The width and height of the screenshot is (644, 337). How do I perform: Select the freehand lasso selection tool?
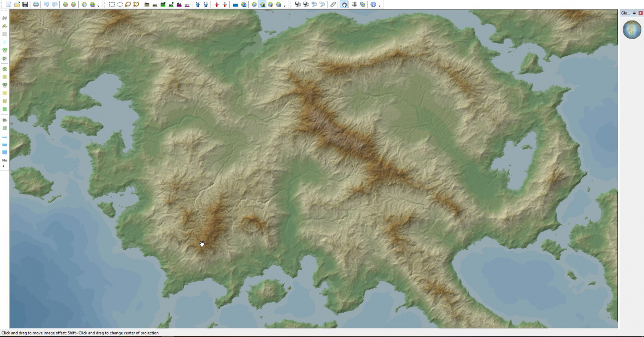click(x=128, y=4)
